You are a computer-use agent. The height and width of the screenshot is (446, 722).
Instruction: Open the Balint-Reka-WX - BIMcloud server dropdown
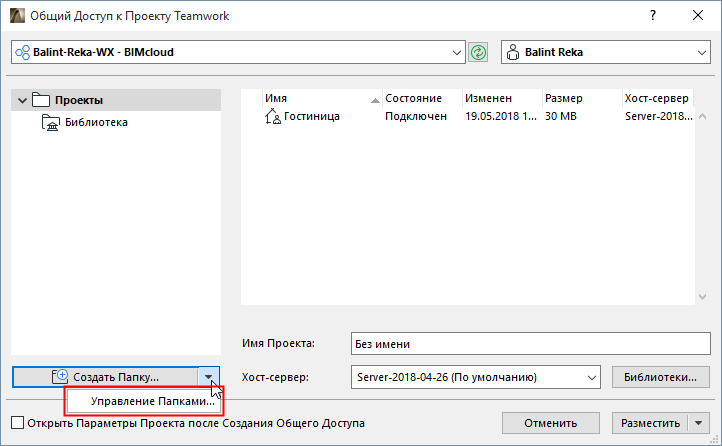pyautogui.click(x=238, y=52)
